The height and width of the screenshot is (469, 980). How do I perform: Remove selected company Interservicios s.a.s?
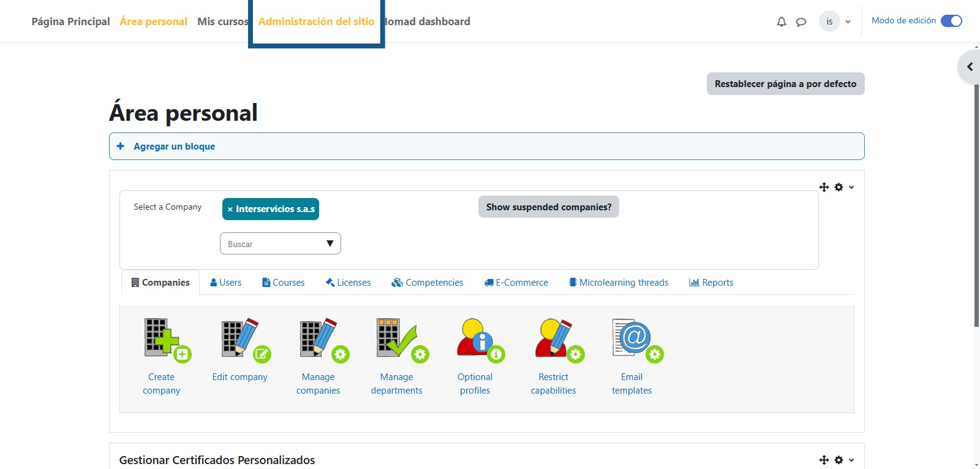tap(230, 210)
